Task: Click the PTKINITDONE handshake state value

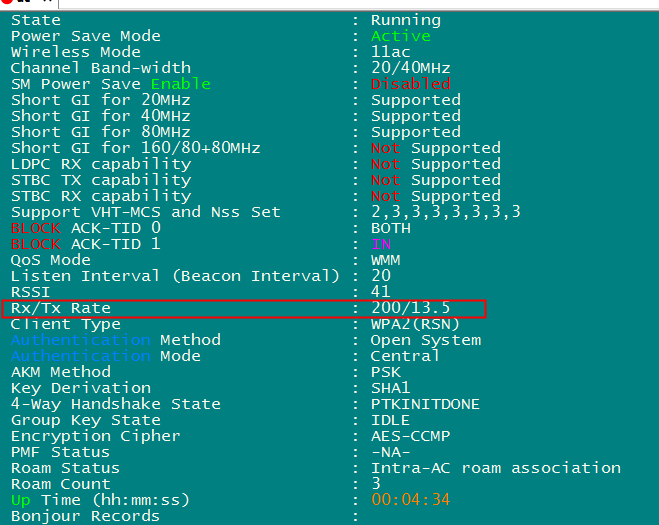Action: 425,404
